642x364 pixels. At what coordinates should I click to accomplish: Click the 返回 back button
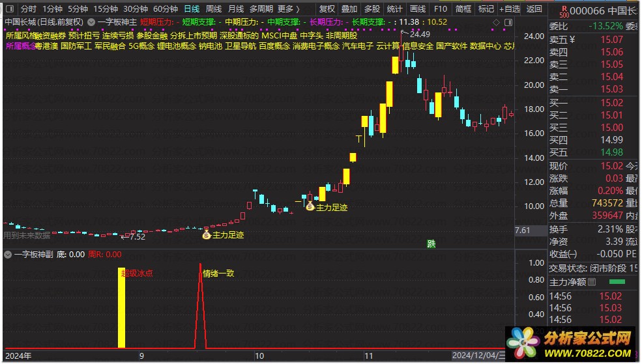coord(534,8)
